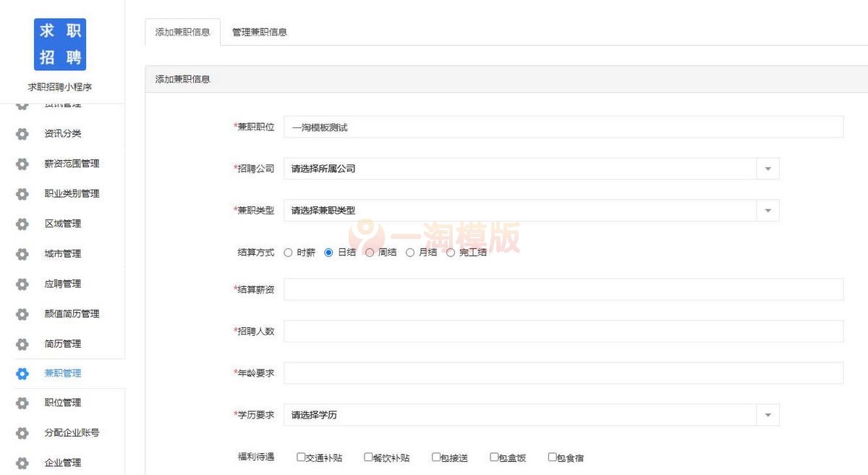Click the gear icon beside 薪资范围管理
Image resolution: width=868 pixels, height=475 pixels.
point(21,164)
